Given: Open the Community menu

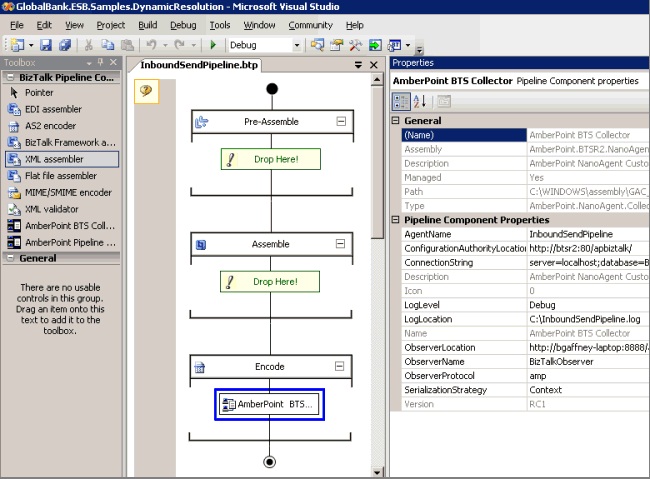Looking at the screenshot, I should tap(310, 25).
